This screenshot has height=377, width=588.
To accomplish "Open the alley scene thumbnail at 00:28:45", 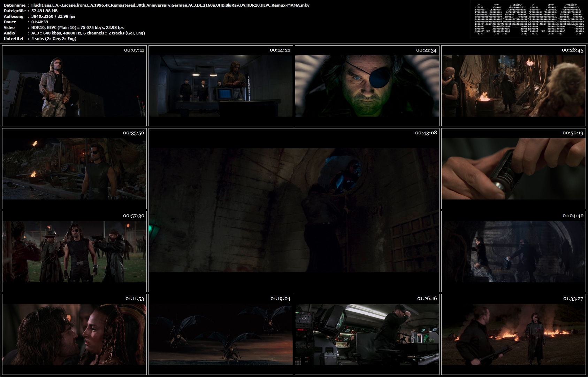I will [513, 86].
